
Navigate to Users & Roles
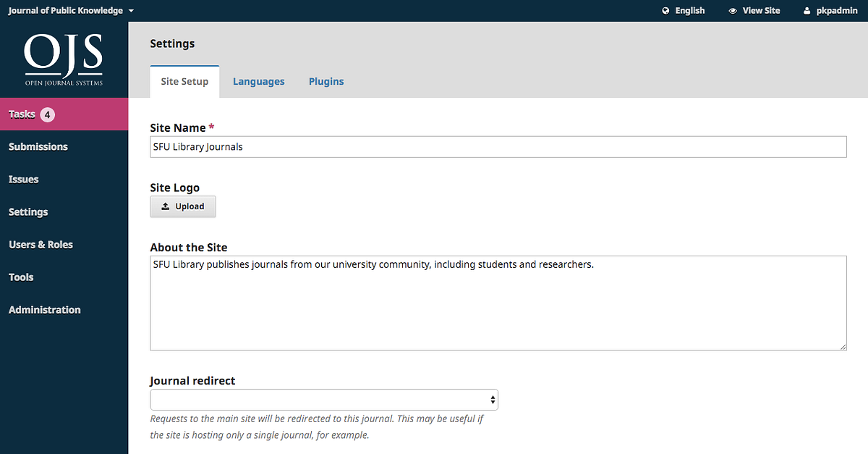41,245
